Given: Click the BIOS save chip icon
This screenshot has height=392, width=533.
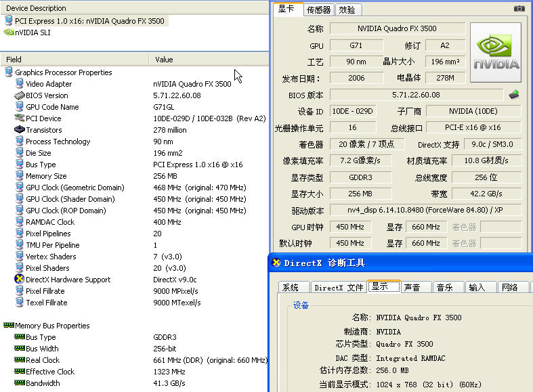Looking at the screenshot, I should 514,94.
